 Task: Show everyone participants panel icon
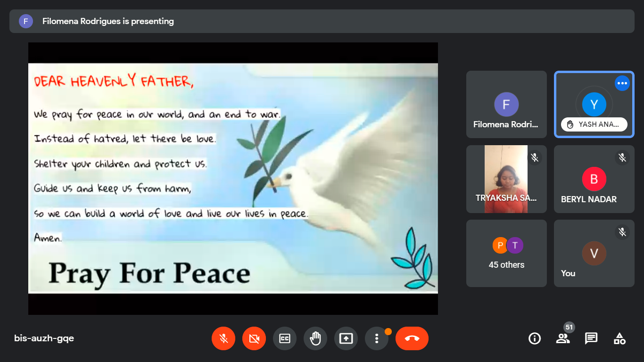click(563, 338)
